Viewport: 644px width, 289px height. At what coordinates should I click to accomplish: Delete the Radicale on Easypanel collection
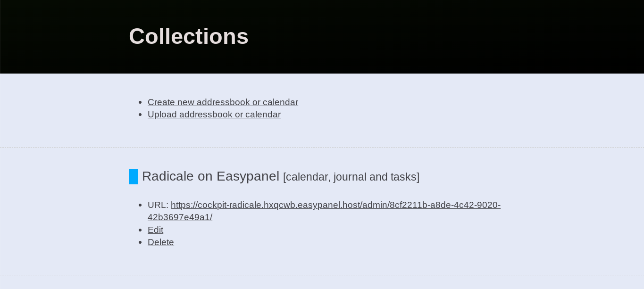(x=160, y=242)
